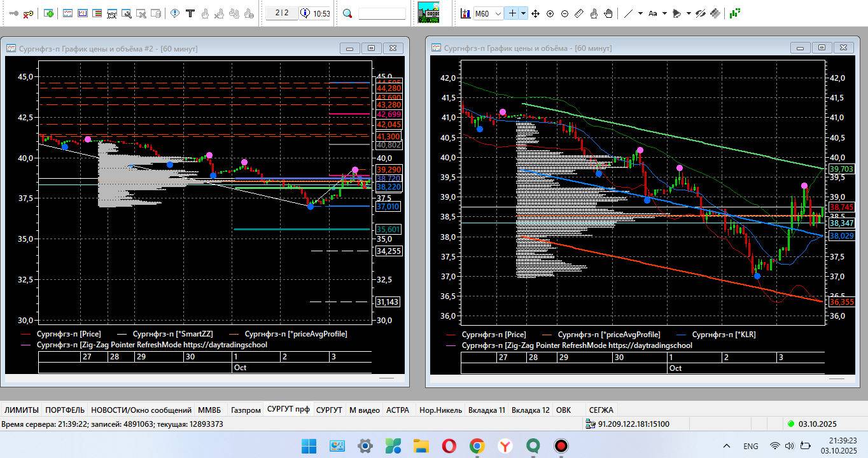Select the bold T text toolbar icon
Viewport: 868px width, 458px height.
click(190, 13)
